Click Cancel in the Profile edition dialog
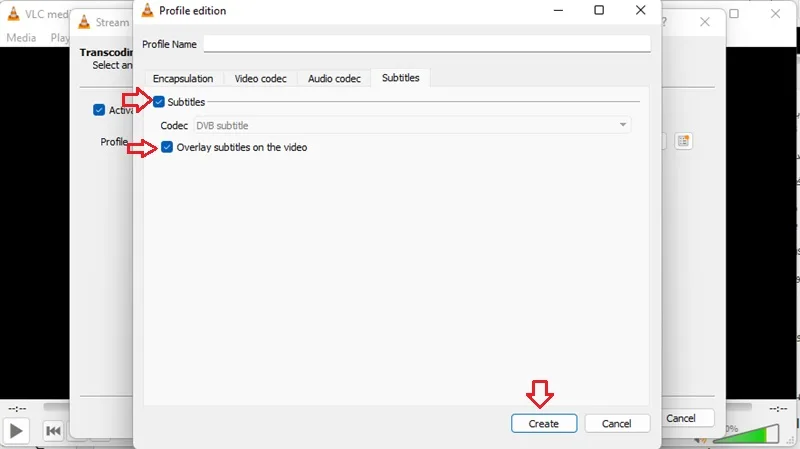 pos(617,423)
